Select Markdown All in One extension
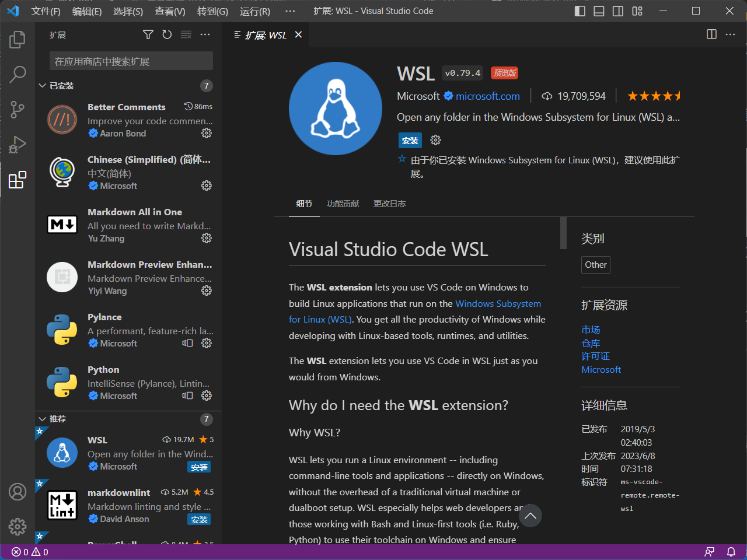The width and height of the screenshot is (747, 560). pyautogui.click(x=129, y=225)
